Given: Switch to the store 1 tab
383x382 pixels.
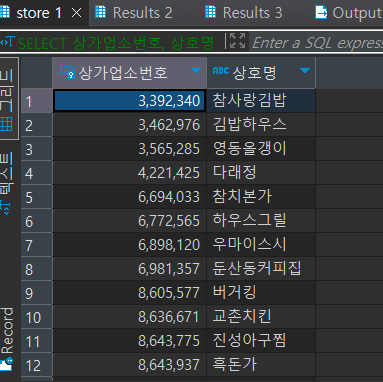Looking at the screenshot, I should point(40,13).
